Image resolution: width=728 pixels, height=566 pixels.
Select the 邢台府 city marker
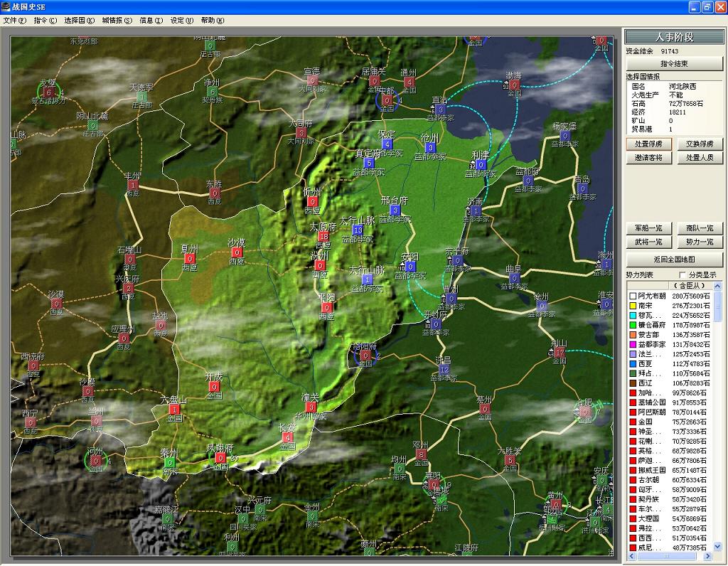coord(395,210)
